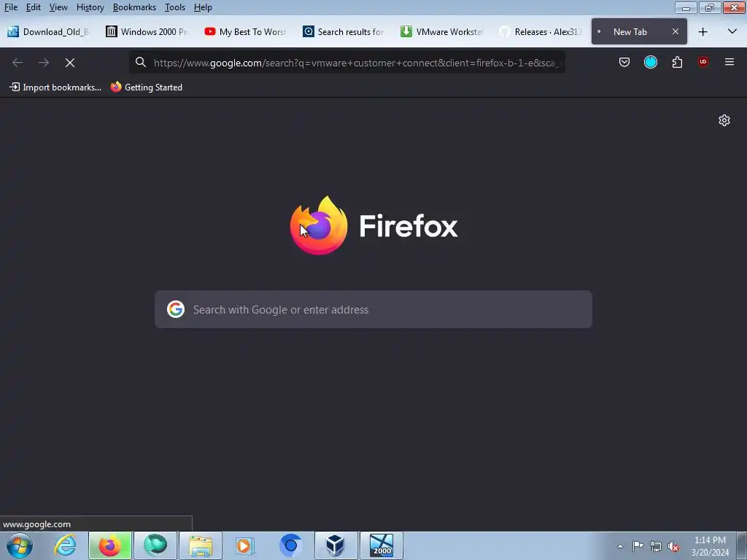
Task: Select the New Tab tab
Action: tap(639, 32)
